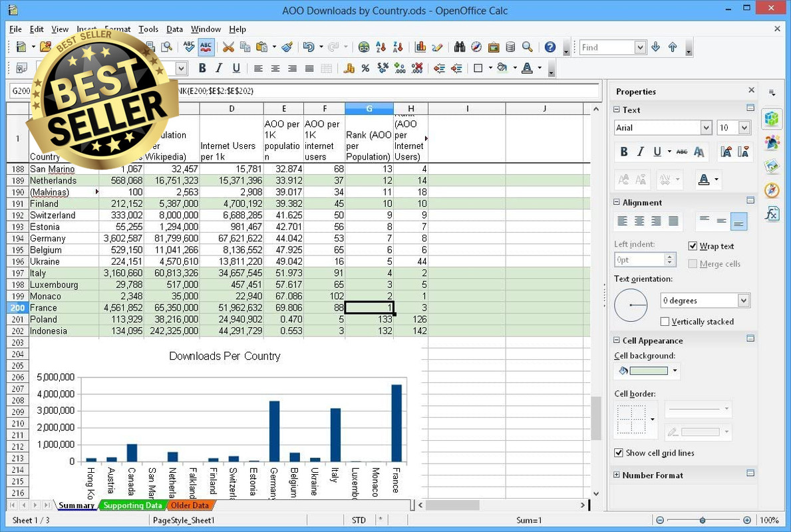Image resolution: width=791 pixels, height=532 pixels.
Task: Collapse the Cell Appearance section
Action: click(x=617, y=340)
